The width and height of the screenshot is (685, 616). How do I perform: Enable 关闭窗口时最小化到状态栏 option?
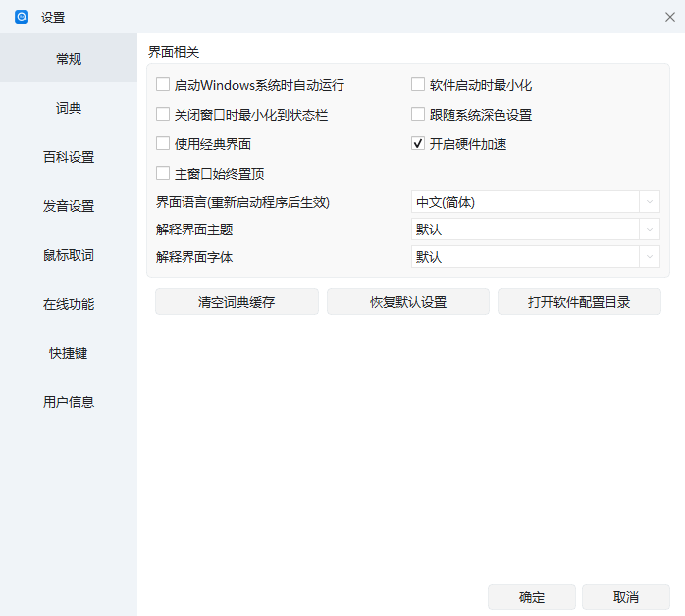pos(163,115)
